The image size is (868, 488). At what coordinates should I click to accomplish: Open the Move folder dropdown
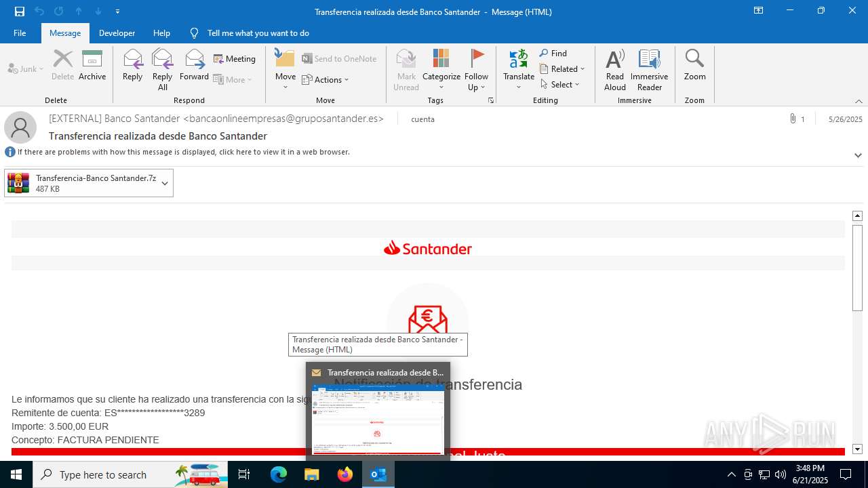click(x=285, y=69)
